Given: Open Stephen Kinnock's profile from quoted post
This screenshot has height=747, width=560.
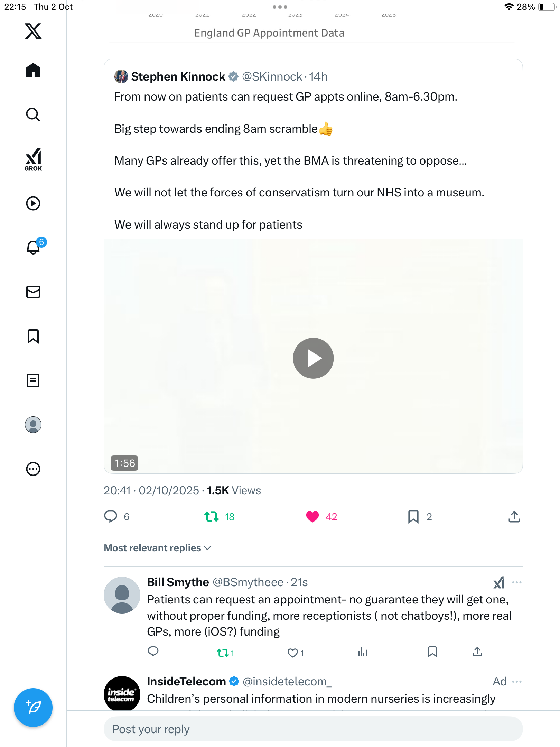Looking at the screenshot, I should pyautogui.click(x=178, y=76).
